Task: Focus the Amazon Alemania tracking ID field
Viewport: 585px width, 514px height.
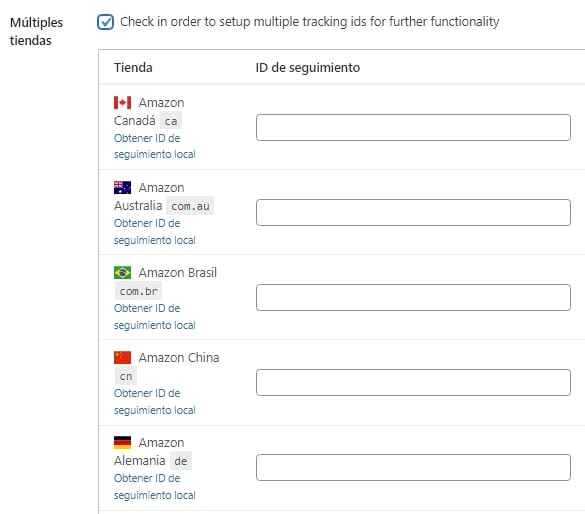Action: tap(413, 468)
